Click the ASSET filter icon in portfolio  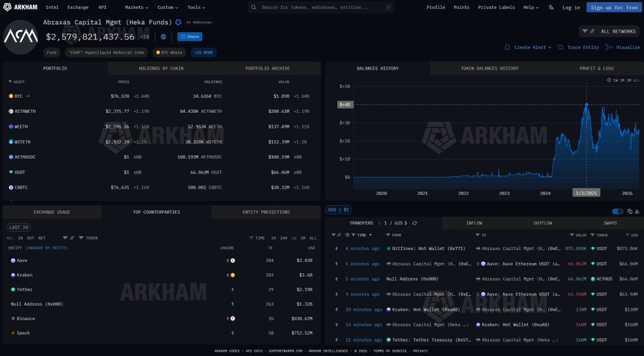click(10, 82)
